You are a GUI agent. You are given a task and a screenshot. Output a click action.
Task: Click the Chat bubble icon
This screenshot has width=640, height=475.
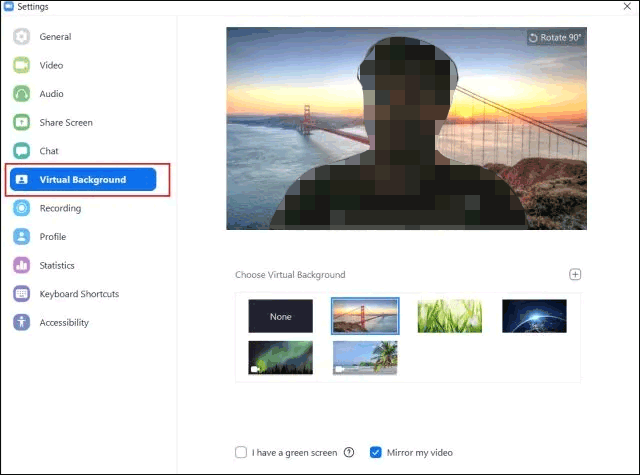click(21, 151)
